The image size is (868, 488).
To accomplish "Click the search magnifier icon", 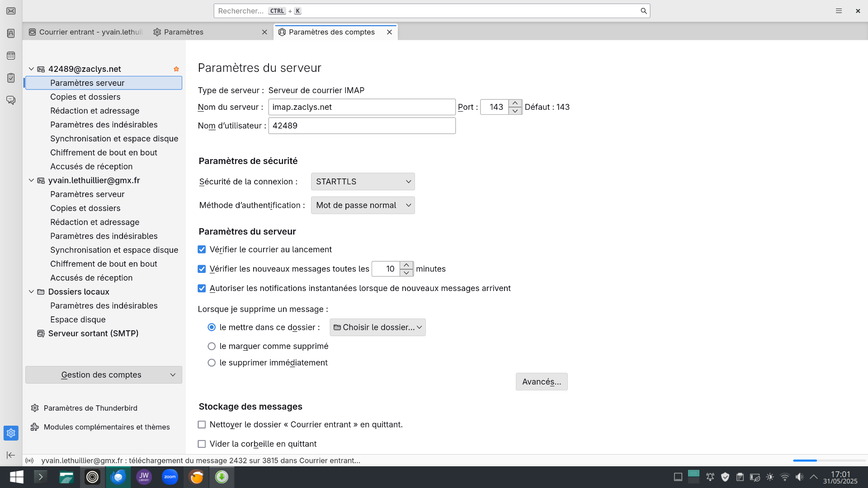I will pyautogui.click(x=643, y=11).
